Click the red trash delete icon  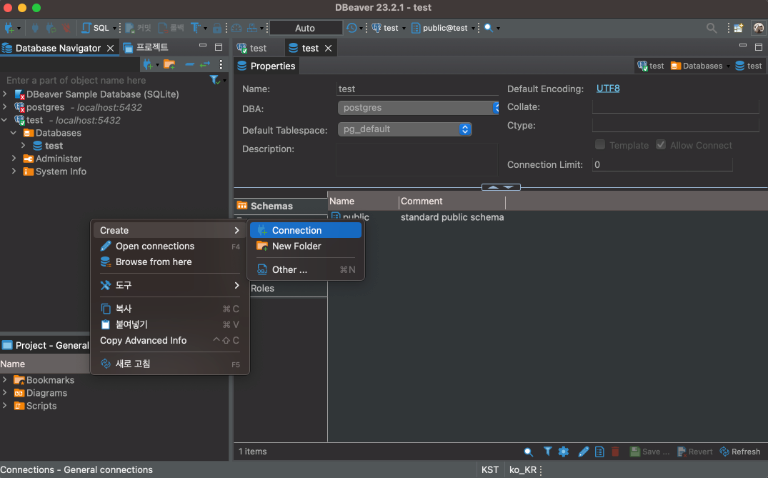click(615, 452)
